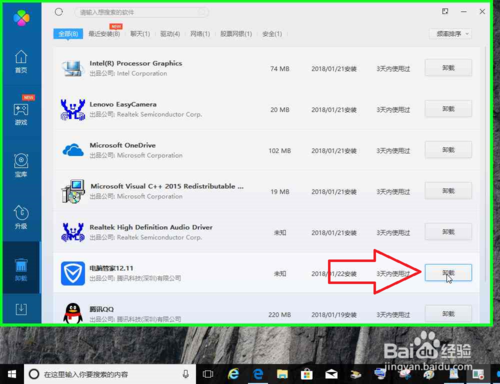
Task: Click the 电脑管家 blue shield icon
Action: click(x=73, y=273)
